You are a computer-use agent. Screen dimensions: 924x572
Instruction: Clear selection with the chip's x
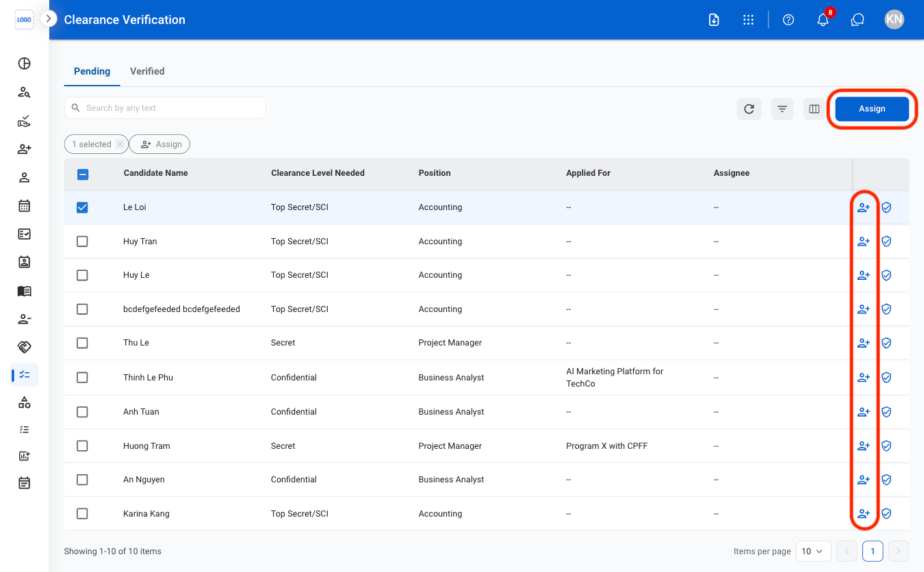(120, 144)
